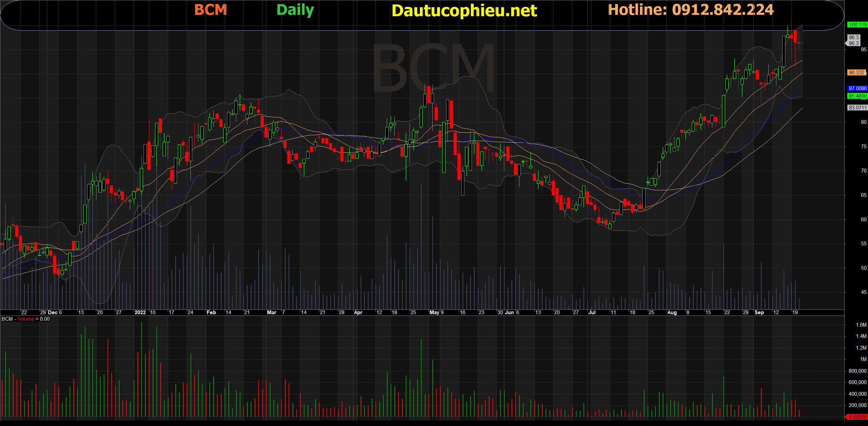Click the green 85.4806 price tag
The width and height of the screenshot is (868, 426).
tap(857, 96)
